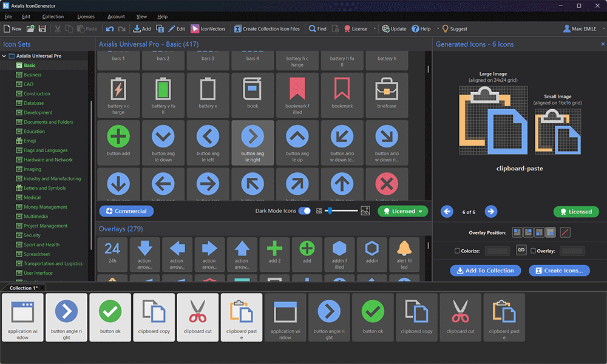Select the briefcase icon
The width and height of the screenshot is (607, 364).
pos(387,94)
